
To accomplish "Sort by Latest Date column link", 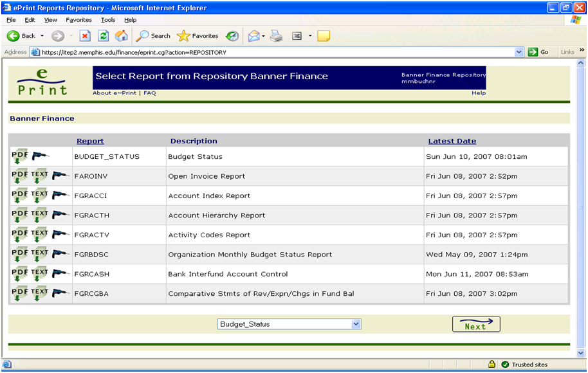I will click(x=452, y=141).
